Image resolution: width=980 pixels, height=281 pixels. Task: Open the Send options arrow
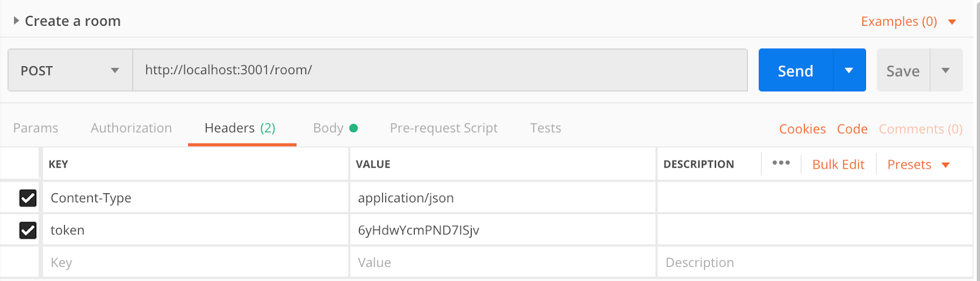click(x=850, y=71)
